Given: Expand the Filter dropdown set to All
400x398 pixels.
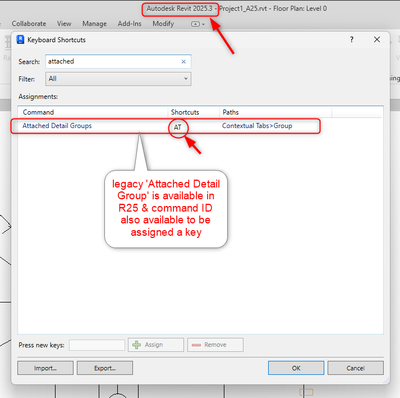Looking at the screenshot, I should coord(118,79).
